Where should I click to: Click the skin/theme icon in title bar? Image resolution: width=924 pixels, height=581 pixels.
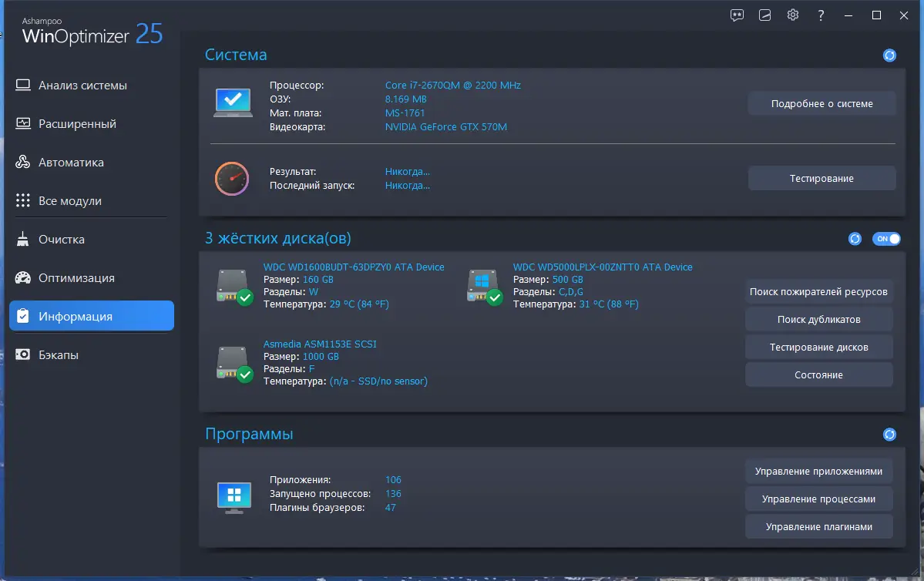(765, 15)
